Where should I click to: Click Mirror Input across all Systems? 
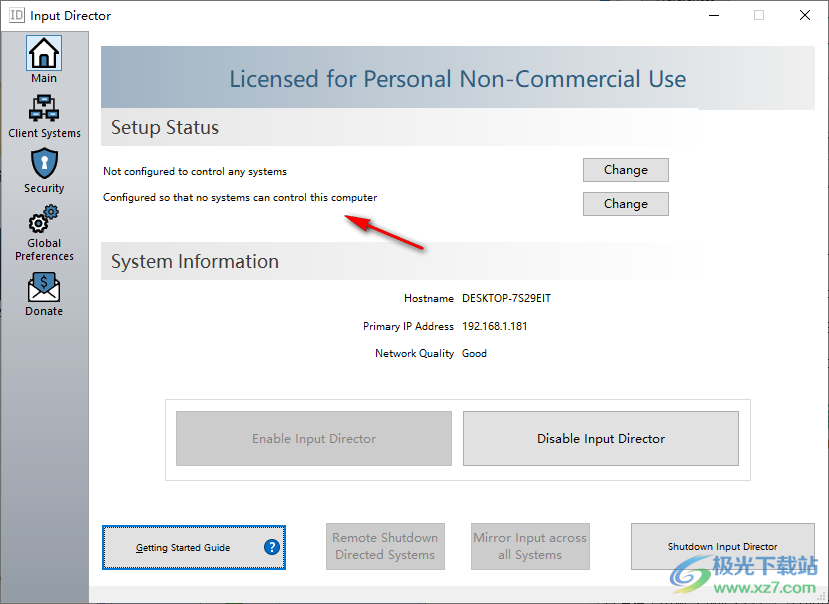530,546
